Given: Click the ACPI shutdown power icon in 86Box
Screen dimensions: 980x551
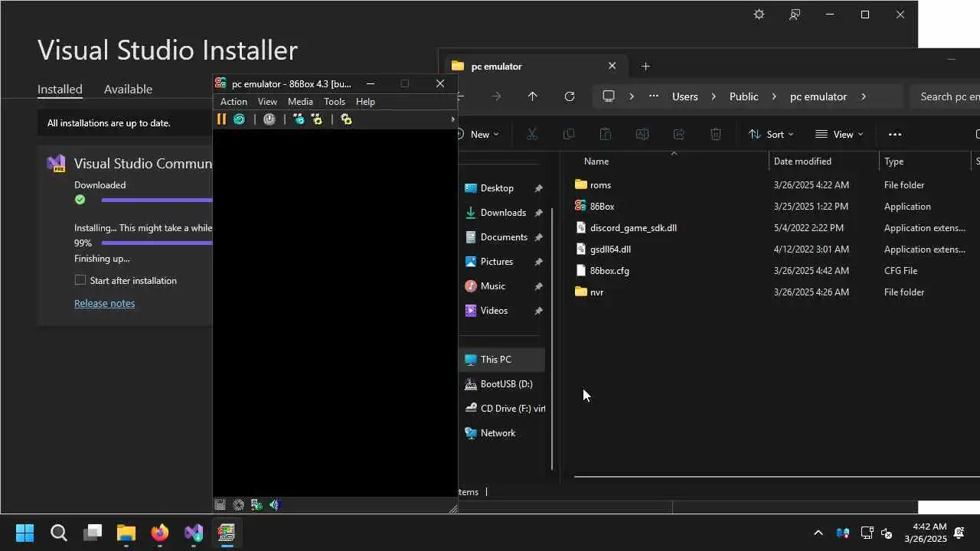Looking at the screenshot, I should point(269,119).
